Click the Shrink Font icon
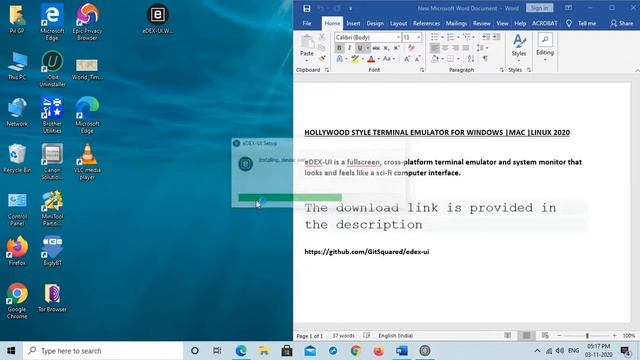The width and height of the screenshot is (640, 360). (x=418, y=59)
